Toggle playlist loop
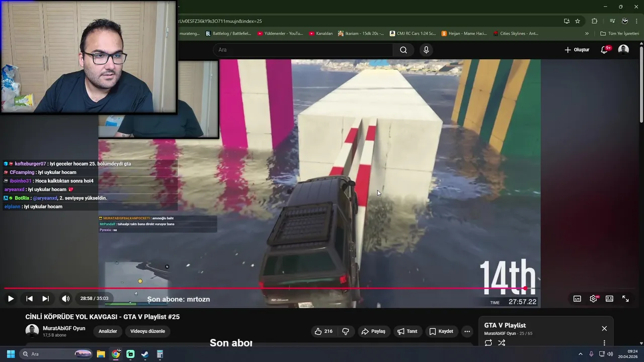This screenshot has height=362, width=644. pyautogui.click(x=488, y=343)
